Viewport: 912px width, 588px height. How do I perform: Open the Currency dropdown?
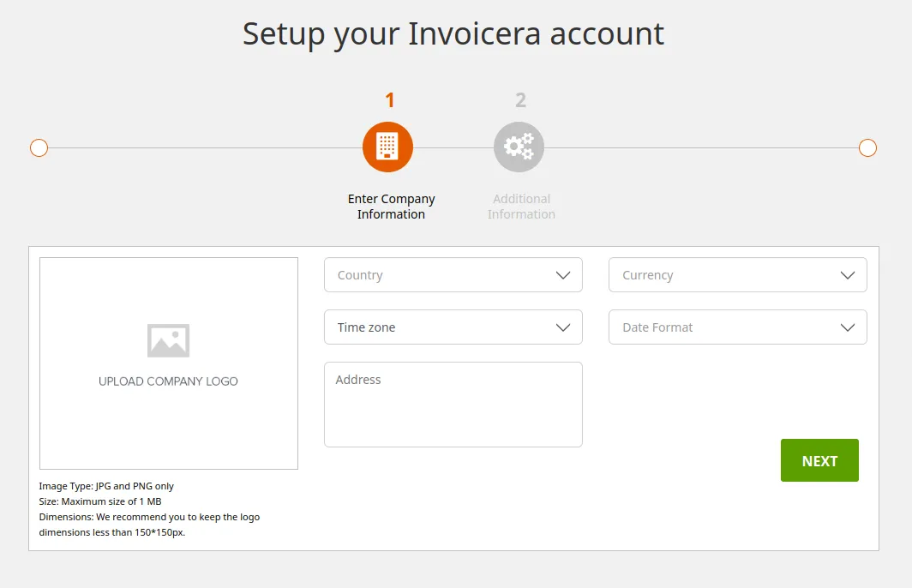(737, 275)
